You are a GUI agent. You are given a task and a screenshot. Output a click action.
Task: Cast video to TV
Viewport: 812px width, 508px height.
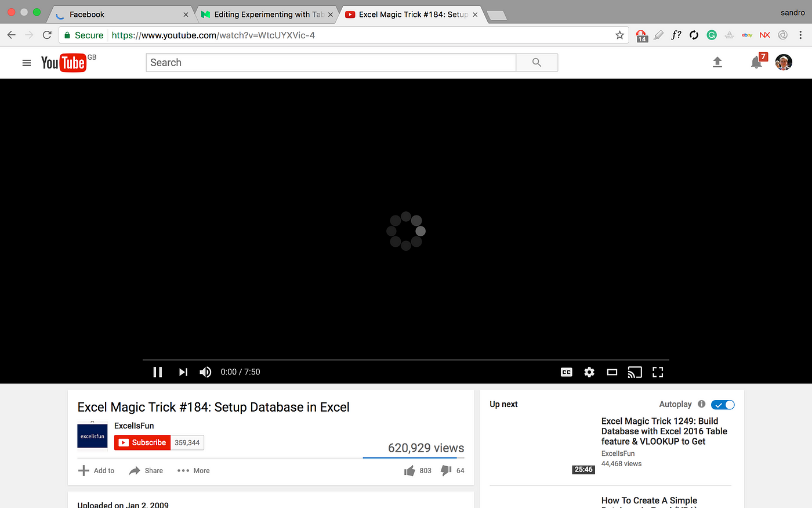tap(635, 372)
